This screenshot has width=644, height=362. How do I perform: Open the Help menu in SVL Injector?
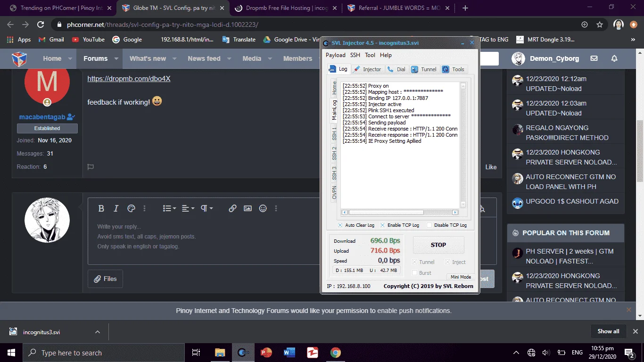coord(386,55)
